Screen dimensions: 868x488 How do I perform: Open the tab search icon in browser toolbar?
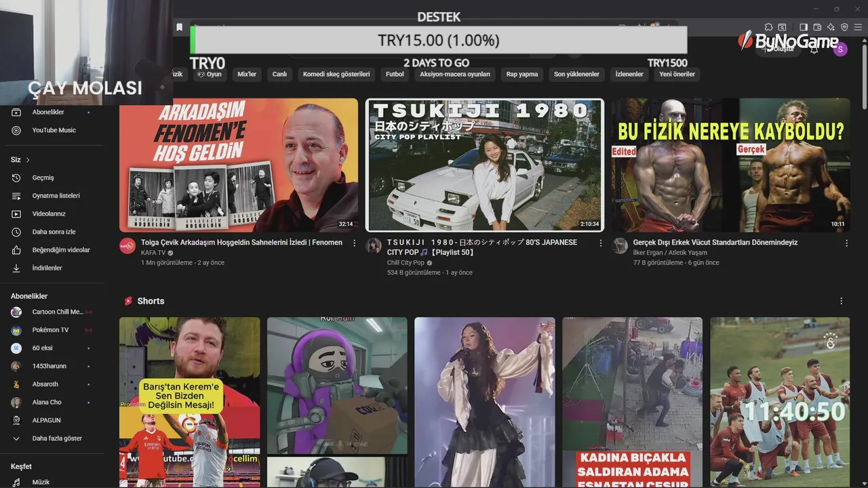[782, 27]
